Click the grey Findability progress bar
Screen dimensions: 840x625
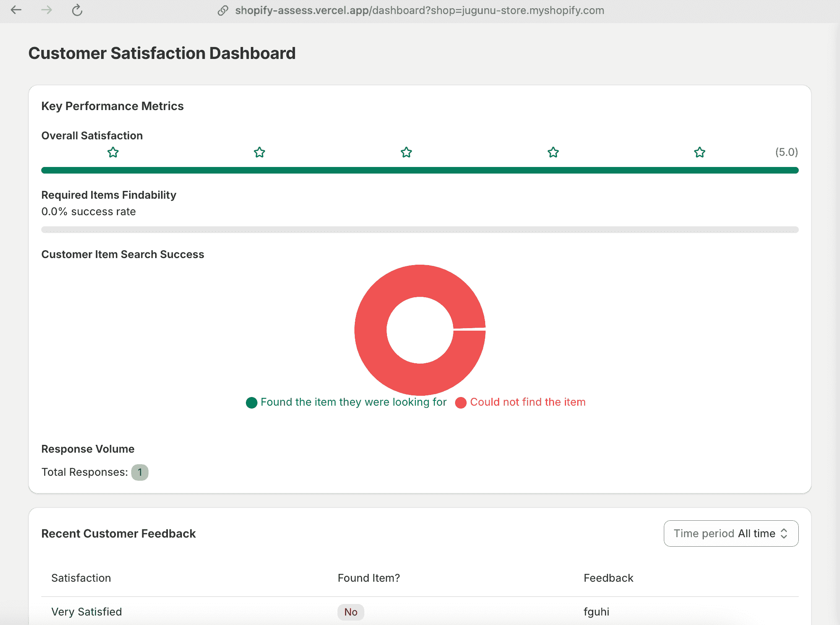pyautogui.click(x=420, y=230)
